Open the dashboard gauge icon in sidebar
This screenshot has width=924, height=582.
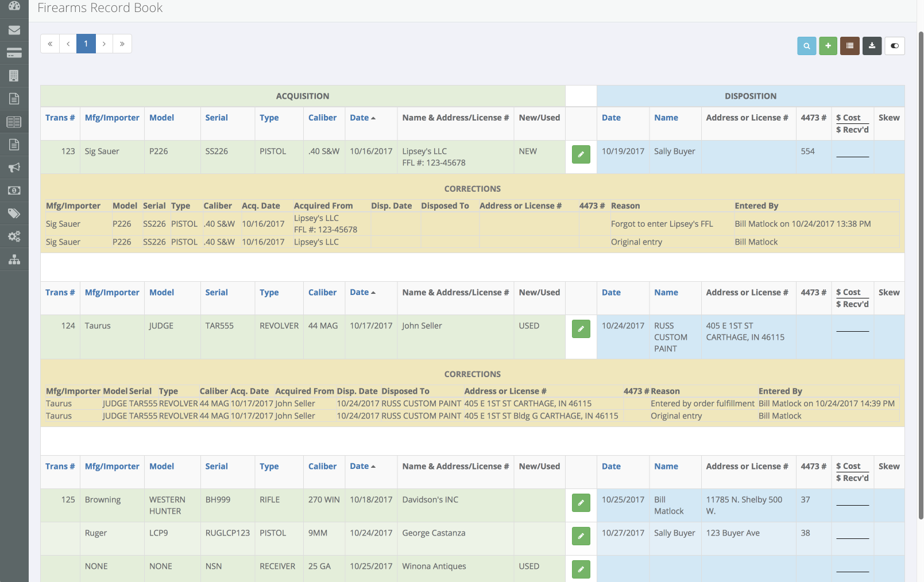tap(14, 6)
